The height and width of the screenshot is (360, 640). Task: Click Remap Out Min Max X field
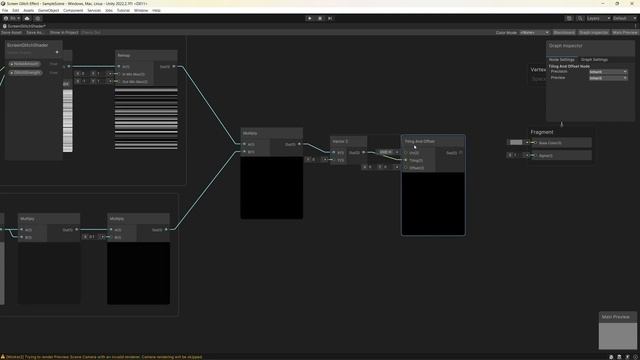coord(83,81)
